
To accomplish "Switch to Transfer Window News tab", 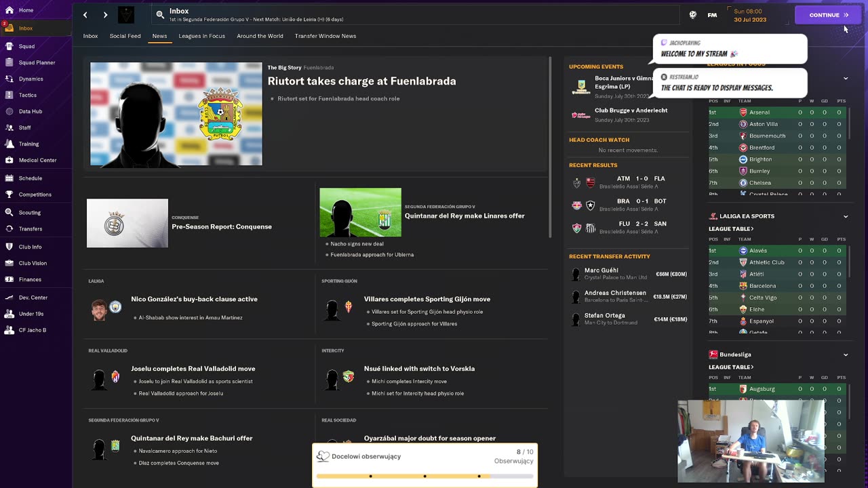I will pos(325,36).
